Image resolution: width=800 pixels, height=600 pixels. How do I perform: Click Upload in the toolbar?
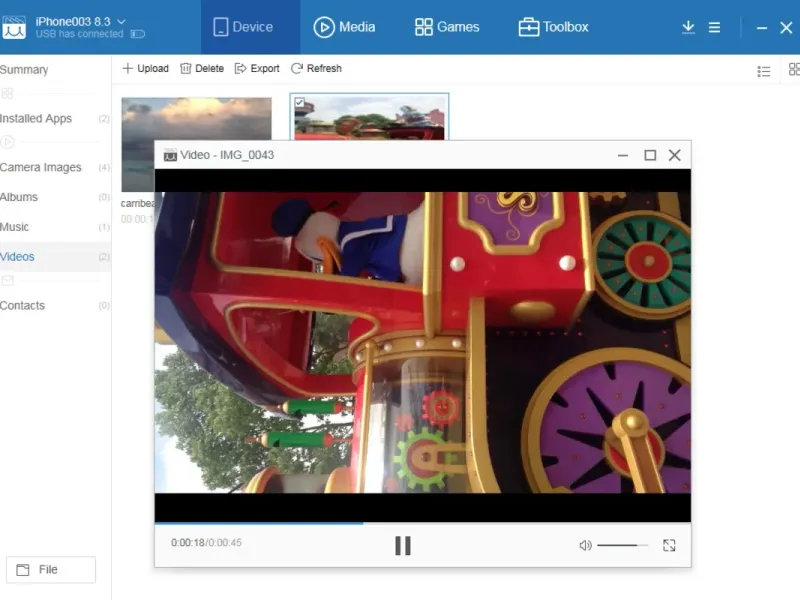click(146, 68)
